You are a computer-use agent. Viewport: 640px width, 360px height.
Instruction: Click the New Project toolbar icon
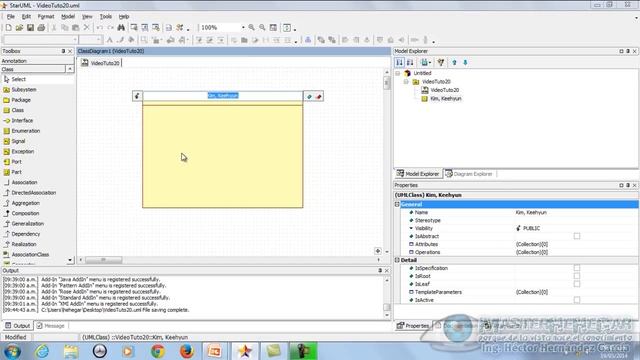(x=9, y=28)
